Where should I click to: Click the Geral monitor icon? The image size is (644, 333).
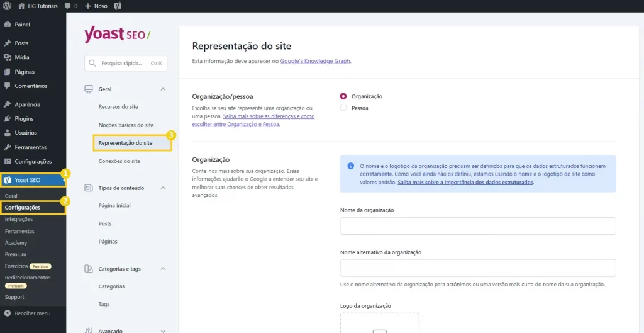88,89
